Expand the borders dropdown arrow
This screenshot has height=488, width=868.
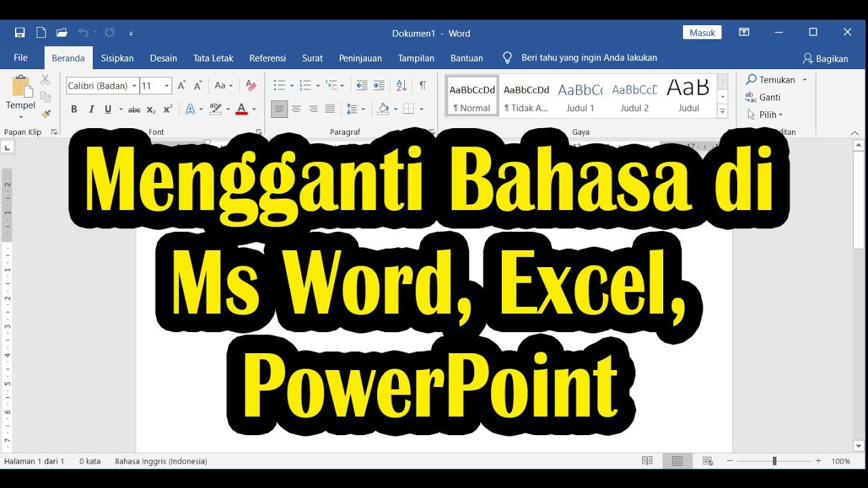pos(421,109)
